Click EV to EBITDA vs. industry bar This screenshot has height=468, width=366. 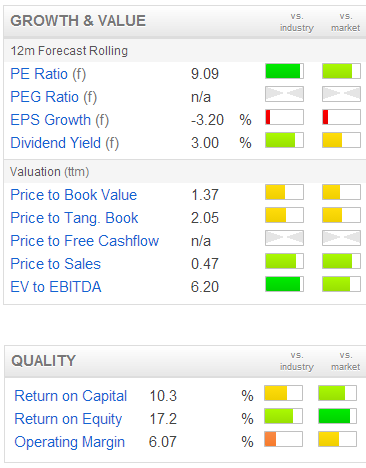284,284
